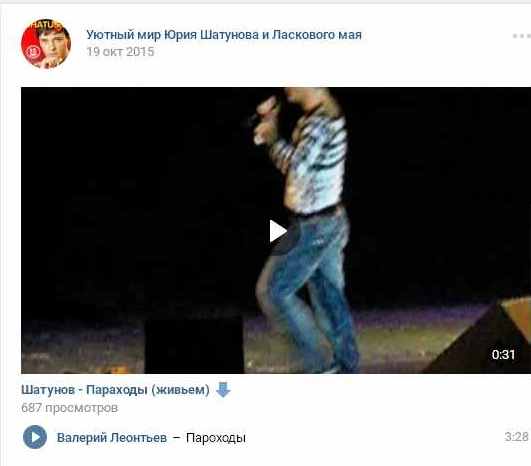Click the blue down arrow emoji

223,390
